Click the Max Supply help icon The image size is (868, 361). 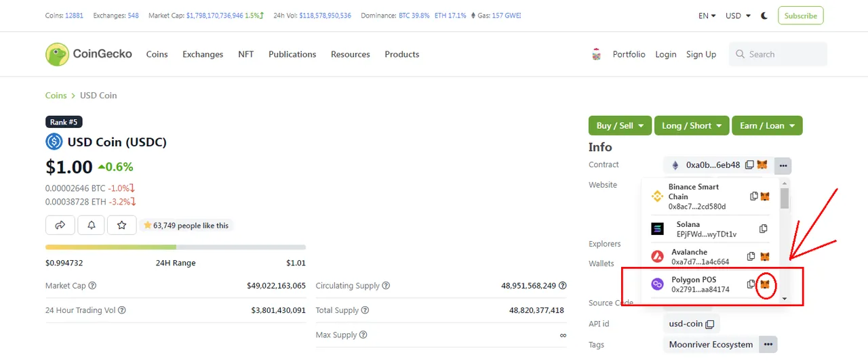point(363,335)
